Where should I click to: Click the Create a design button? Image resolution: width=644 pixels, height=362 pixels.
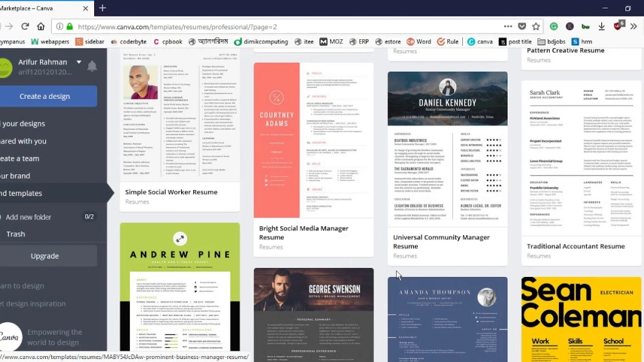point(45,97)
